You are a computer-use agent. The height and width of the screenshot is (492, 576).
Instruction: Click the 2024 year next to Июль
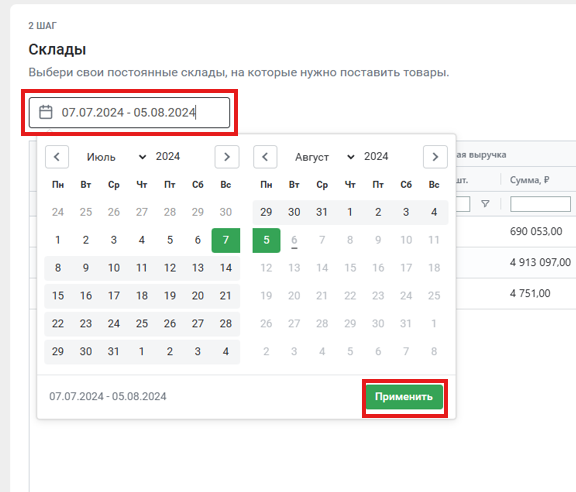pos(168,157)
